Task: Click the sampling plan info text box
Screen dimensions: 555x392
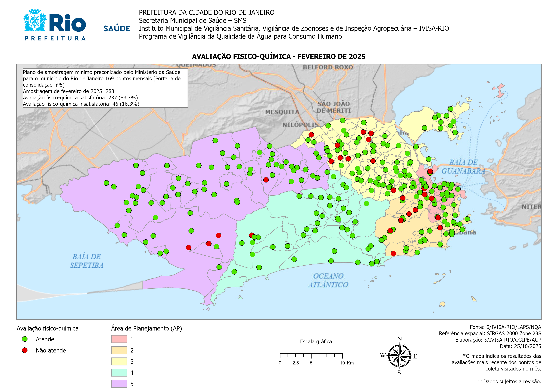Action: (x=105, y=88)
